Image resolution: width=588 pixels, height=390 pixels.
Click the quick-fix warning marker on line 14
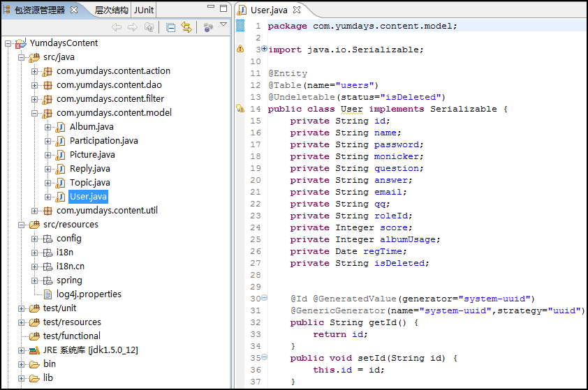pyautogui.click(x=240, y=109)
